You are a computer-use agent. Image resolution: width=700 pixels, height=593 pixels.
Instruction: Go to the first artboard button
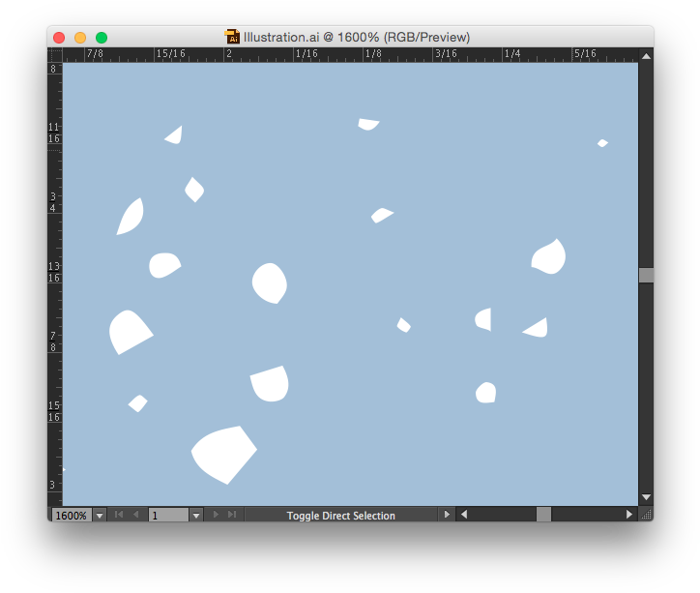point(119,515)
